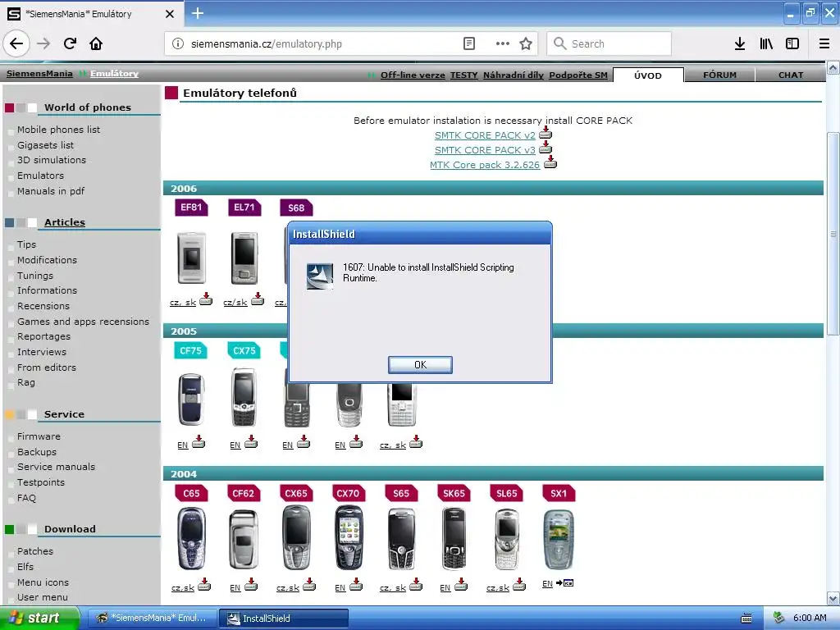Open Firmware under Service section

pos(39,436)
